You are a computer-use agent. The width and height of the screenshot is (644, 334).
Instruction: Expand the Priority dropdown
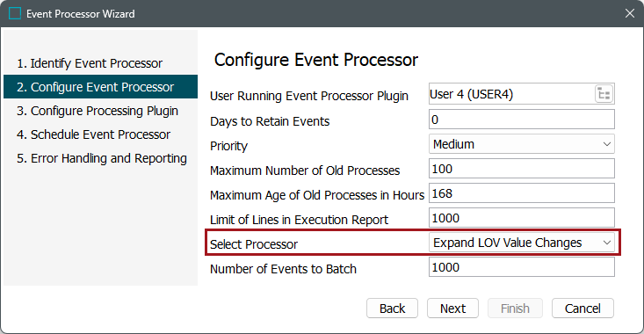[x=522, y=144]
